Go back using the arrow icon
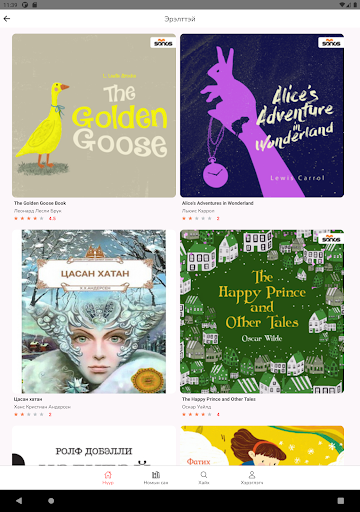 point(7,19)
